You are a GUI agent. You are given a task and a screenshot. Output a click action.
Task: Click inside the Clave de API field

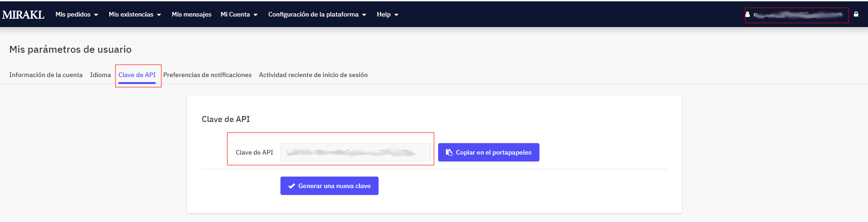355,152
